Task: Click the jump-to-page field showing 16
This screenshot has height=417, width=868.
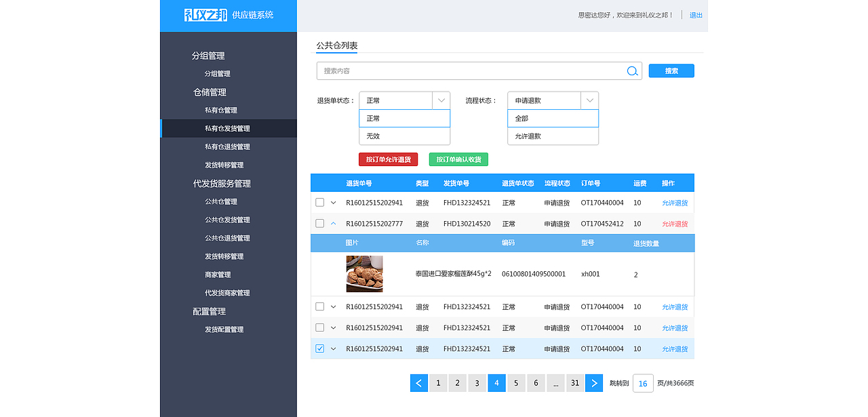Action: (x=643, y=384)
